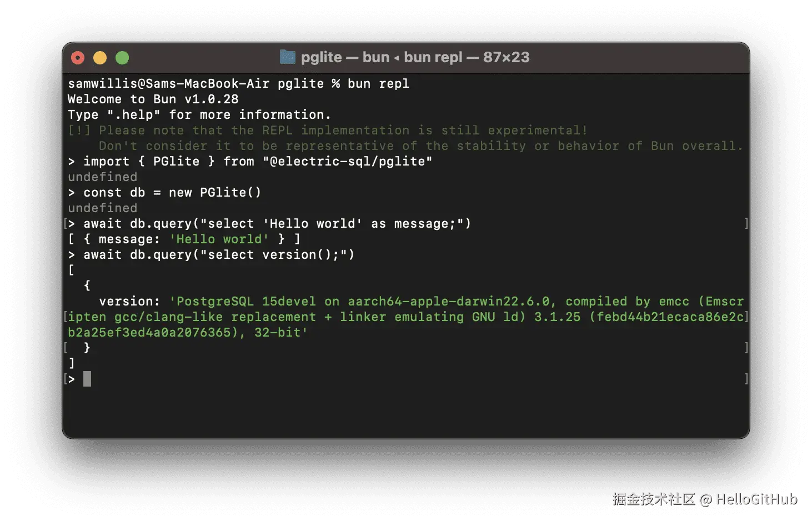Viewport: 812px width, 521px height.
Task: Click the green 'Hello world' result string
Action: [x=219, y=239]
